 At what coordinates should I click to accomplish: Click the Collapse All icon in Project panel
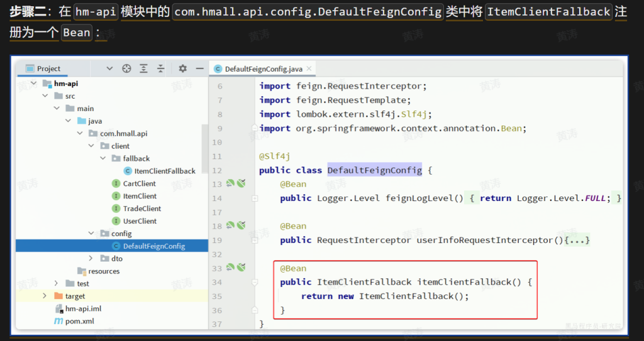click(161, 68)
